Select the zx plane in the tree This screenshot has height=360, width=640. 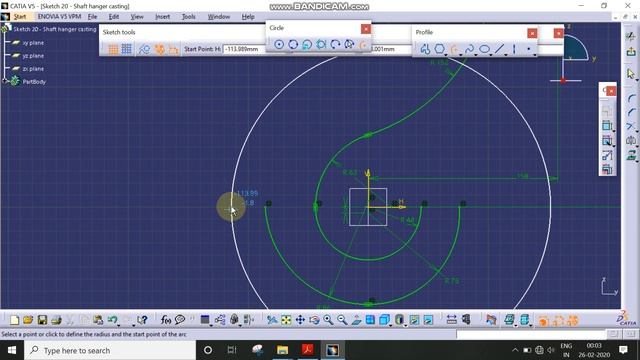click(x=33, y=69)
